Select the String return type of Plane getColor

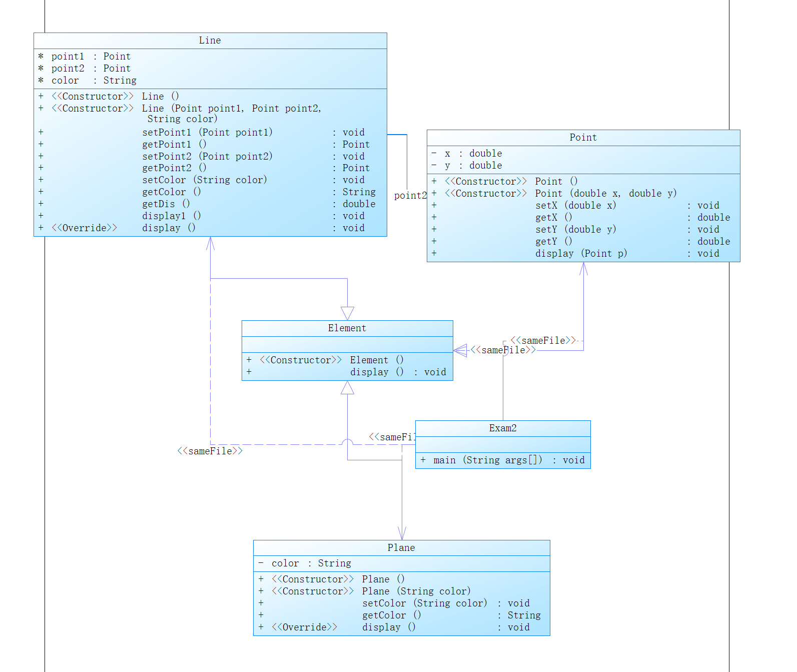(x=524, y=615)
